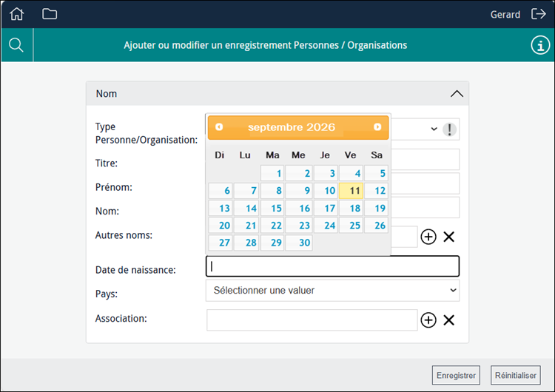Click the Date de naissance field
Viewport: 555px width, 392px height.
click(x=332, y=266)
